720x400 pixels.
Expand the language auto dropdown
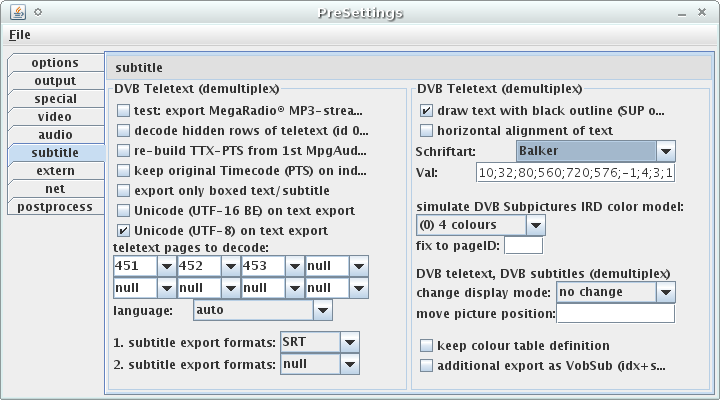point(321,311)
